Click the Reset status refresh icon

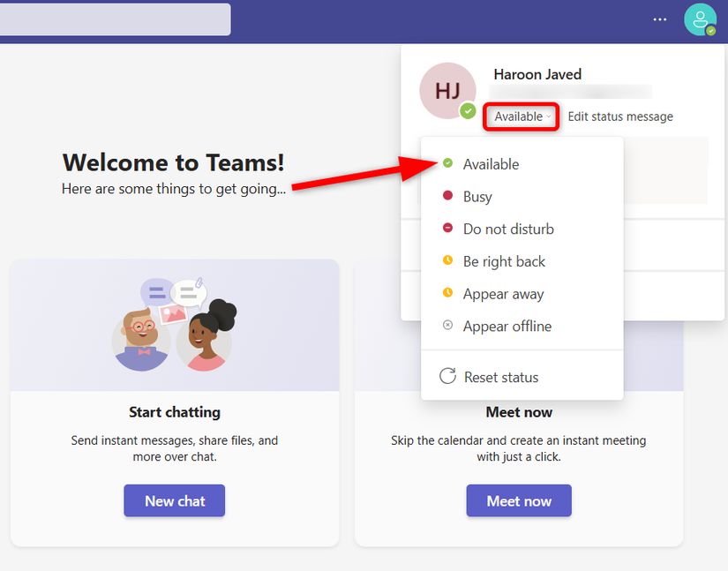tap(448, 376)
